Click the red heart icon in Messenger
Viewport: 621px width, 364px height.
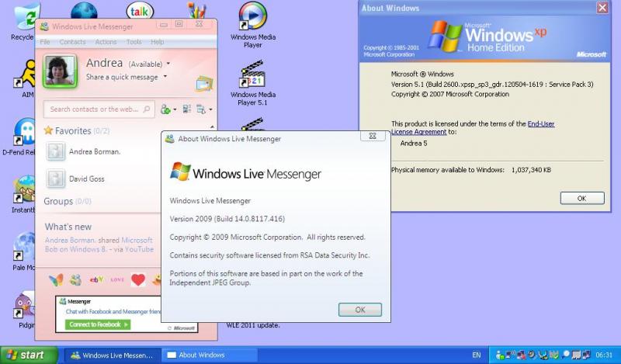coord(138,280)
